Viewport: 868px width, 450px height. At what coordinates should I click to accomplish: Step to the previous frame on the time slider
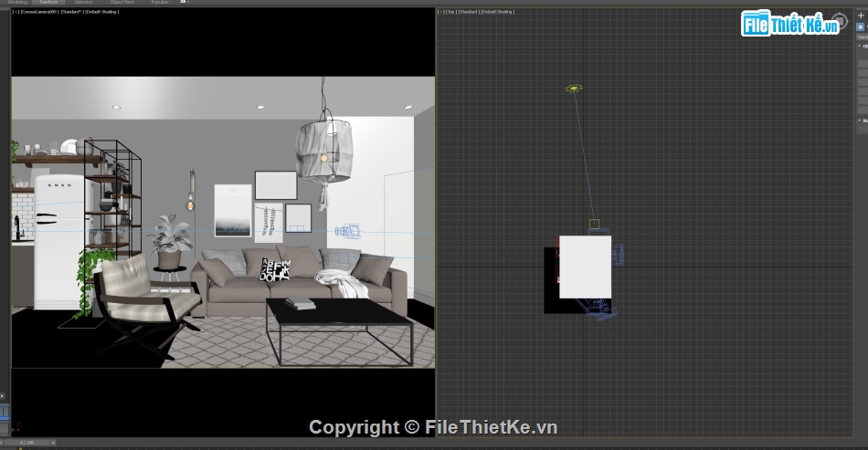(x=2, y=443)
